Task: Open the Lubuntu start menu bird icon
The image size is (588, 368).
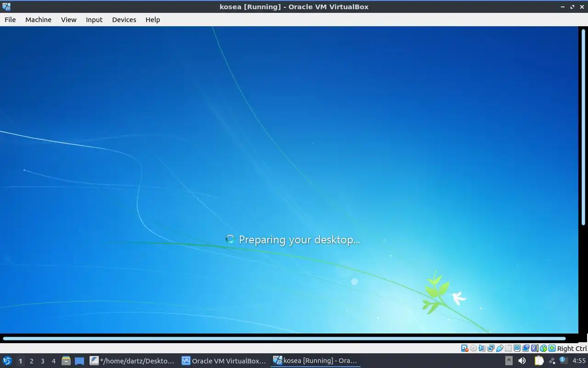Action: pyautogui.click(x=7, y=361)
